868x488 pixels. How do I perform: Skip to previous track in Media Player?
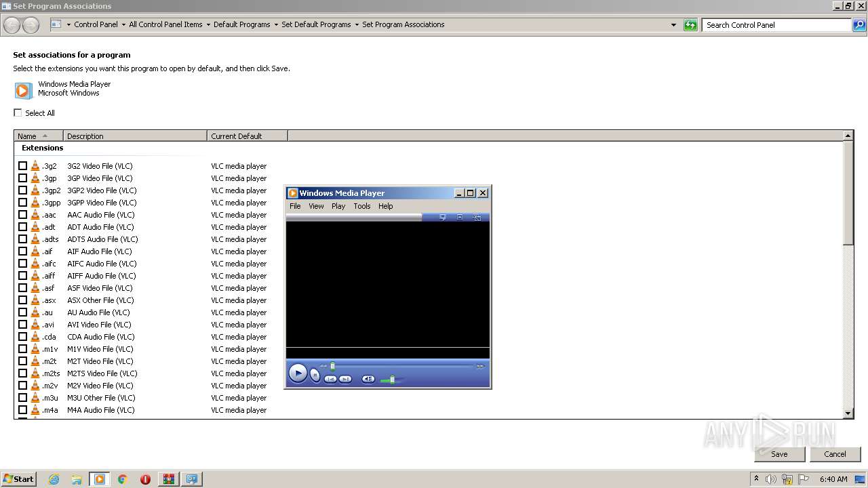330,379
